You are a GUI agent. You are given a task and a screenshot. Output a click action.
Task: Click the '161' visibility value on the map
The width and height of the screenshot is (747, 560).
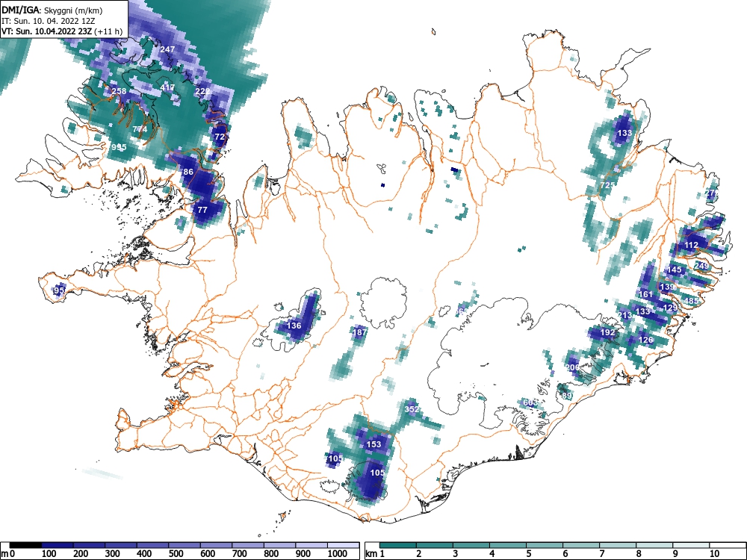[645, 294]
